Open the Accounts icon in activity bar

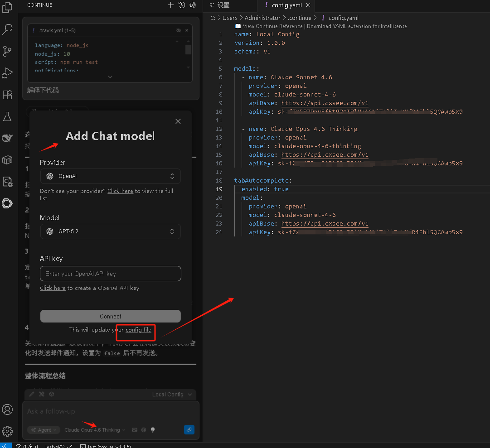7,409
